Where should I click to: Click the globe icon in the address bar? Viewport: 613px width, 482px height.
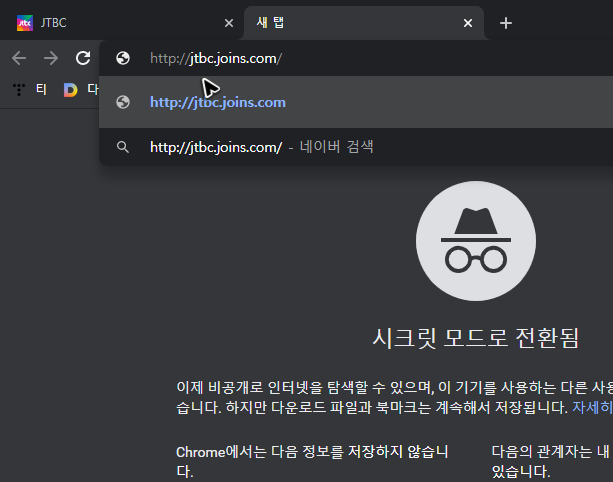[x=123, y=58]
